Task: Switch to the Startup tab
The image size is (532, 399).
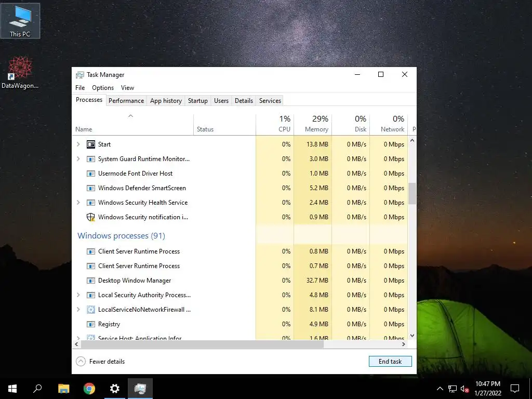Action: coord(198,101)
